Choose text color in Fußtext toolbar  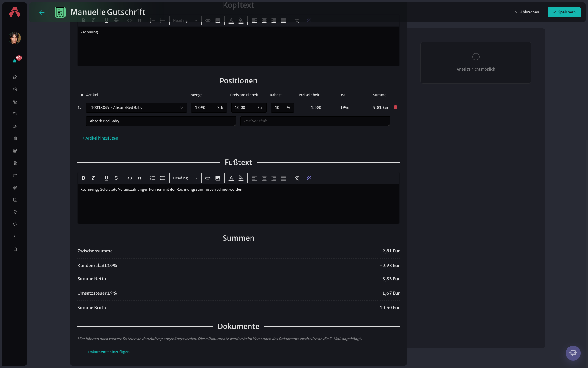coord(231,178)
